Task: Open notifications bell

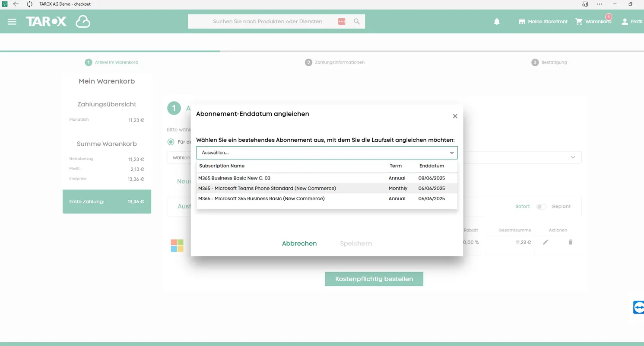Action: [x=497, y=22]
